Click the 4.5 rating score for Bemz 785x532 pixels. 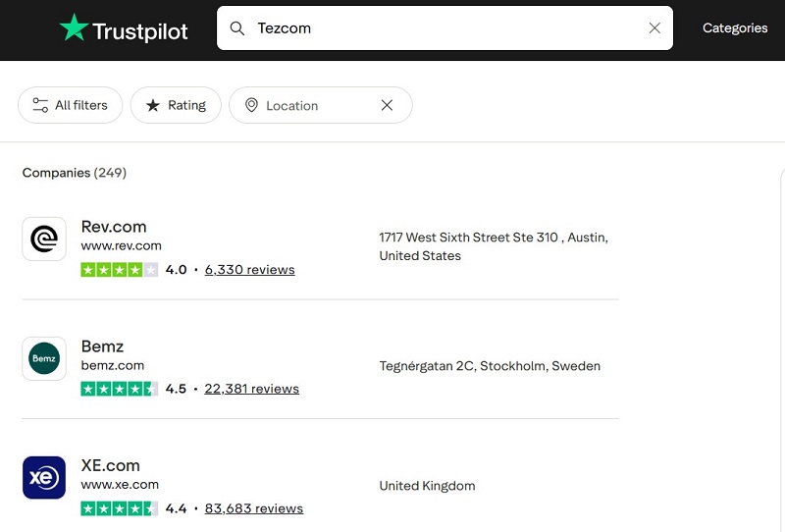(176, 390)
